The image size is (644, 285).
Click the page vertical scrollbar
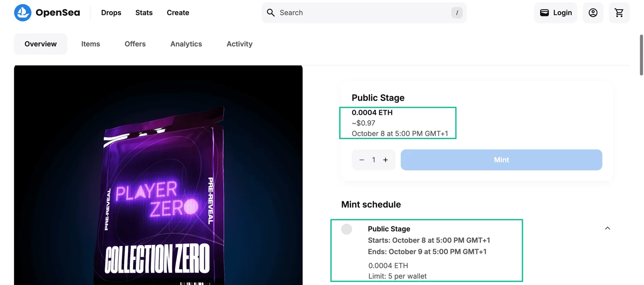point(641,55)
